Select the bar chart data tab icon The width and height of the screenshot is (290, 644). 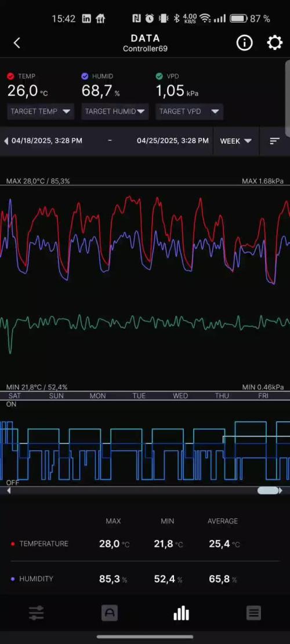pyautogui.click(x=181, y=613)
